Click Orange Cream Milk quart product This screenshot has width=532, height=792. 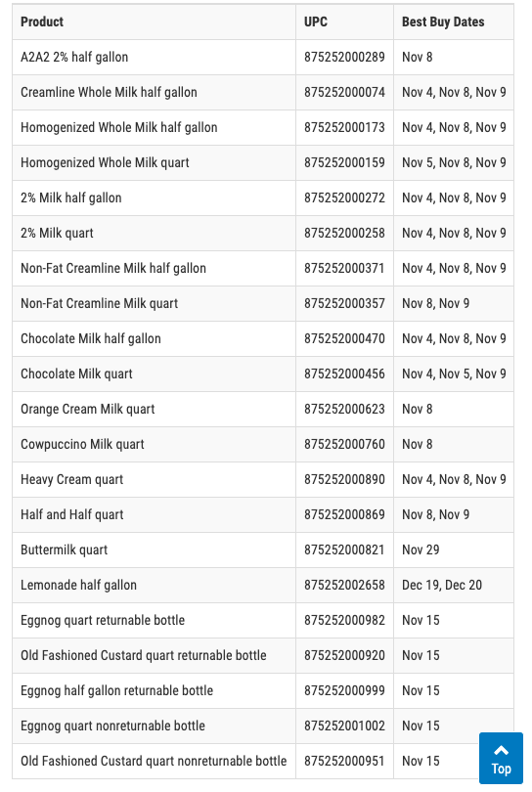pyautogui.click(x=88, y=409)
